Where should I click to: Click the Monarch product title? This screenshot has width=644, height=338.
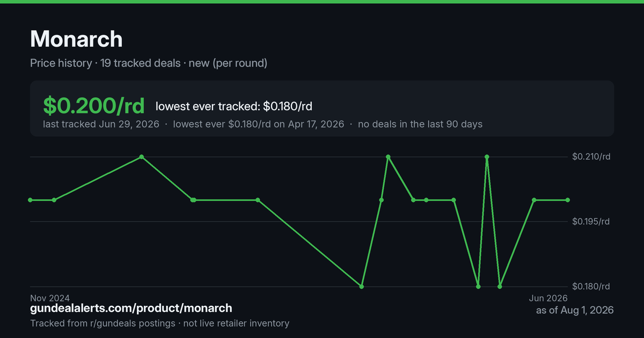(76, 39)
